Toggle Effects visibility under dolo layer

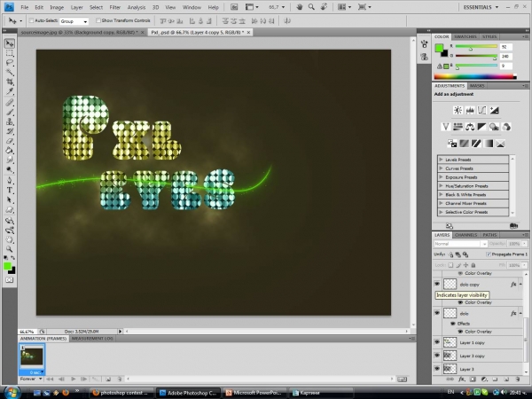(x=452, y=324)
